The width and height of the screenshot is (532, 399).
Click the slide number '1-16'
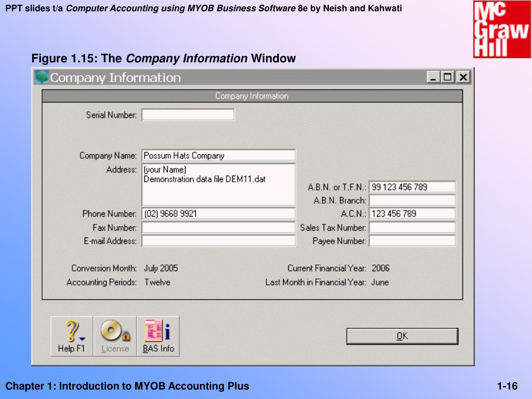(507, 386)
